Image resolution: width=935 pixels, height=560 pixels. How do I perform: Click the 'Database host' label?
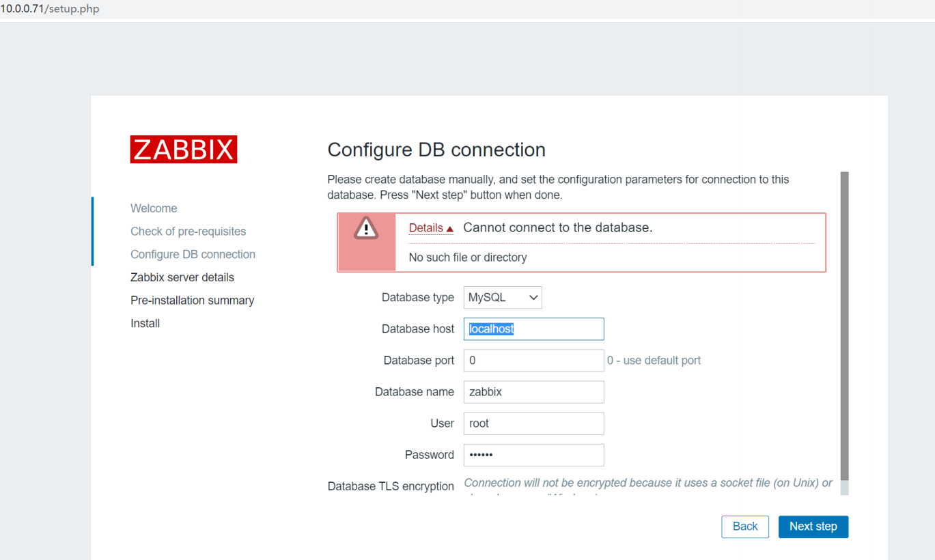coord(418,329)
